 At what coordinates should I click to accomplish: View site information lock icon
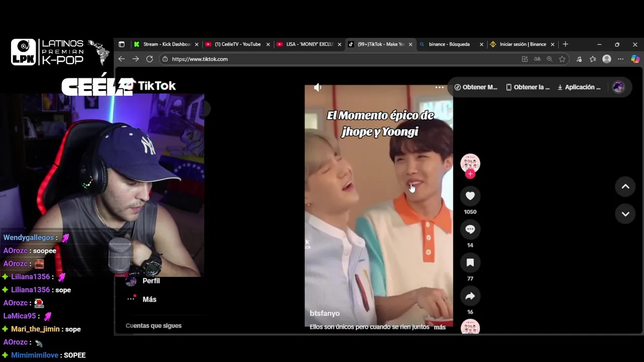click(x=165, y=59)
